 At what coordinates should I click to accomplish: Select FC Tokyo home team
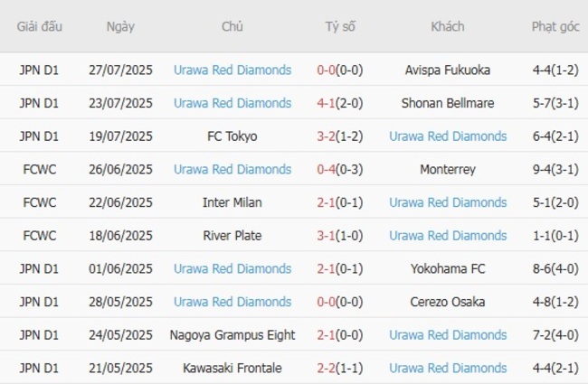tap(232, 136)
